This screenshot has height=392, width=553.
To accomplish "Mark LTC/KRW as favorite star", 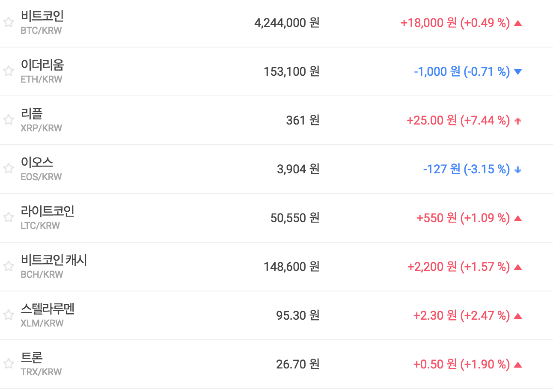I will coord(9,218).
